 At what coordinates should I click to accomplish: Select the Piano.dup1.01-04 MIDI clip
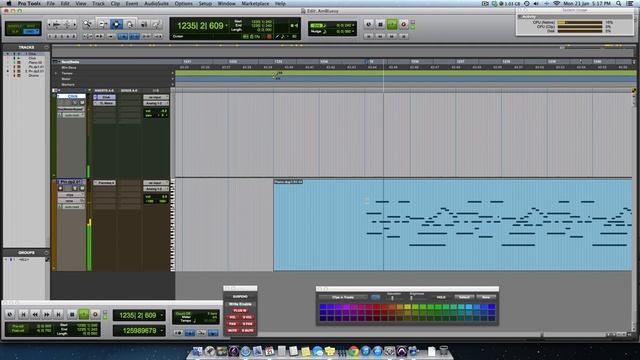(452, 225)
